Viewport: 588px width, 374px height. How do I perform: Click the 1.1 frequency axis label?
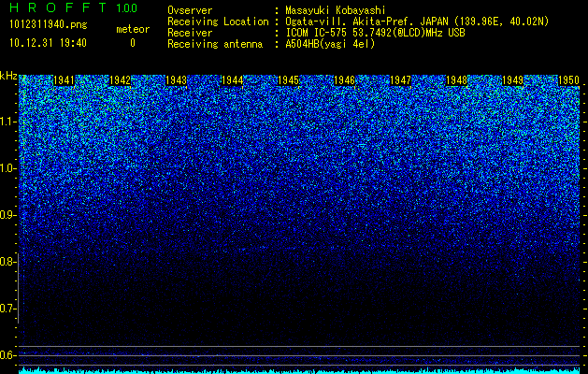click(x=8, y=122)
